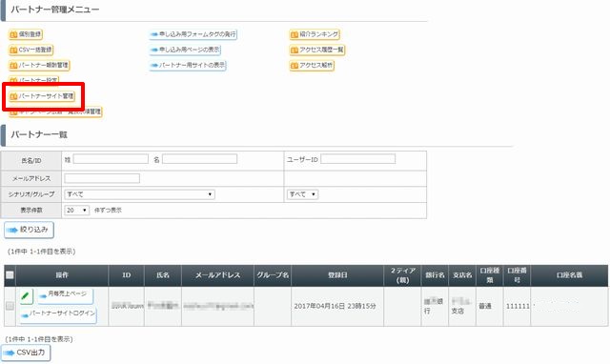Click the 111111 account number cell

518,307
